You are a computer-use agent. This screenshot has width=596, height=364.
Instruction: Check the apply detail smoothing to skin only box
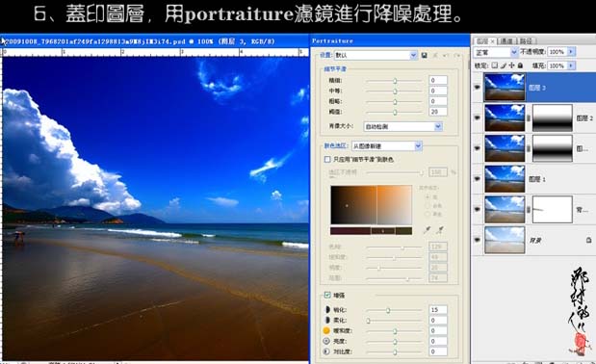pyautogui.click(x=327, y=159)
